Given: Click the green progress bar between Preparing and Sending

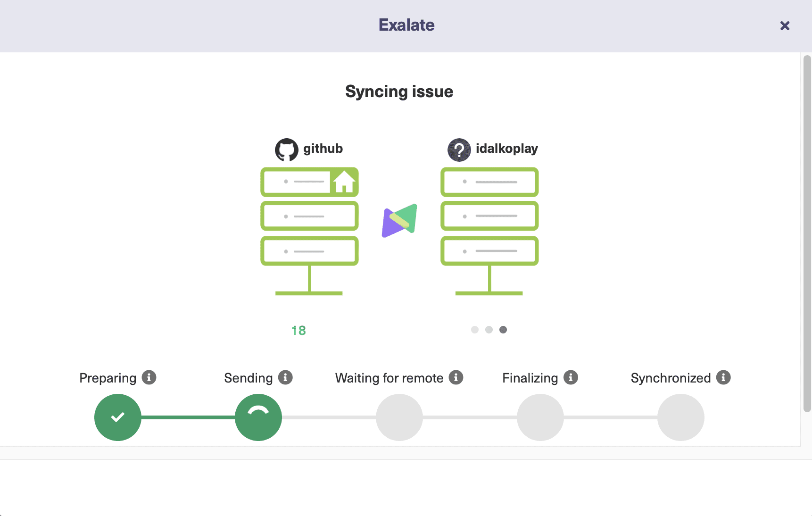Looking at the screenshot, I should pyautogui.click(x=189, y=417).
